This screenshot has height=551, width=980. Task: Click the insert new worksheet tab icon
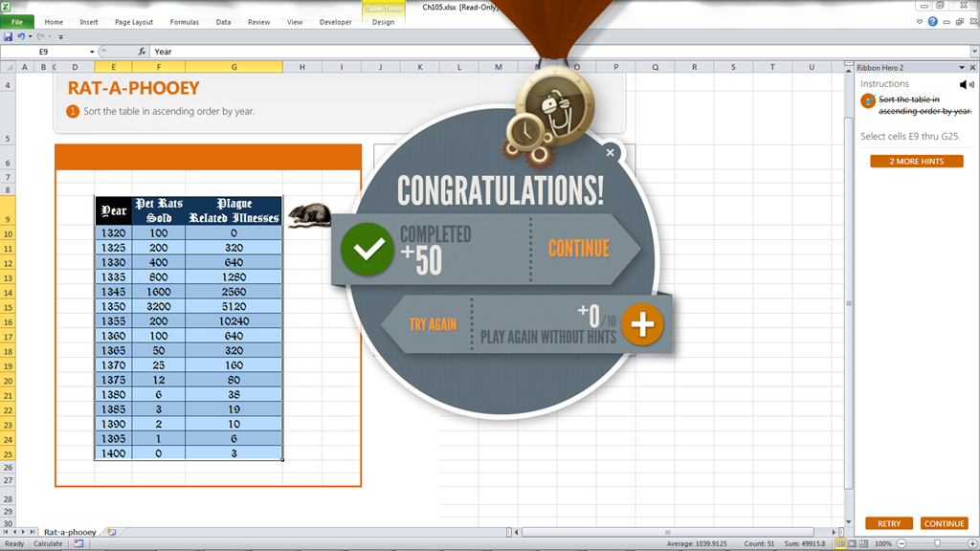(112, 532)
